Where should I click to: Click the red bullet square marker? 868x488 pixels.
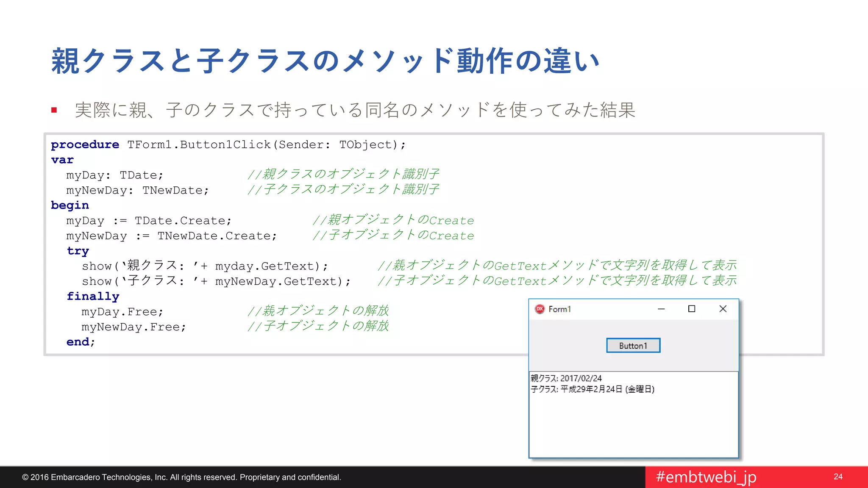tap(54, 110)
